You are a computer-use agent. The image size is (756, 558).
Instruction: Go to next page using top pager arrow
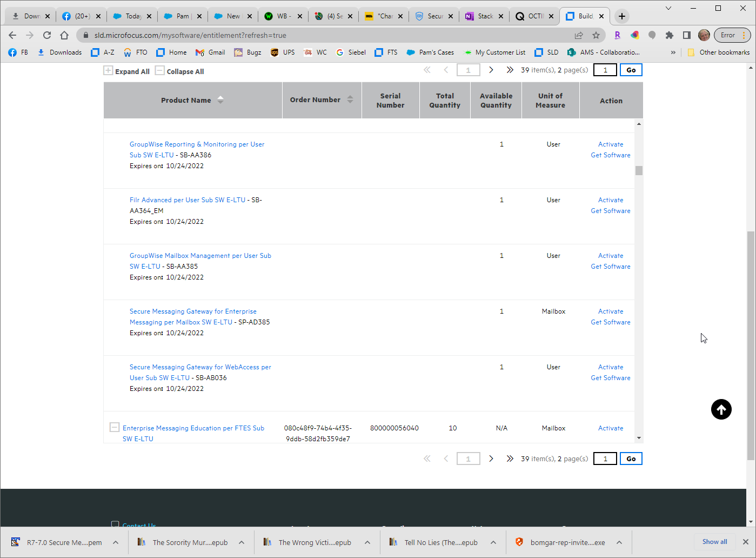click(x=491, y=70)
